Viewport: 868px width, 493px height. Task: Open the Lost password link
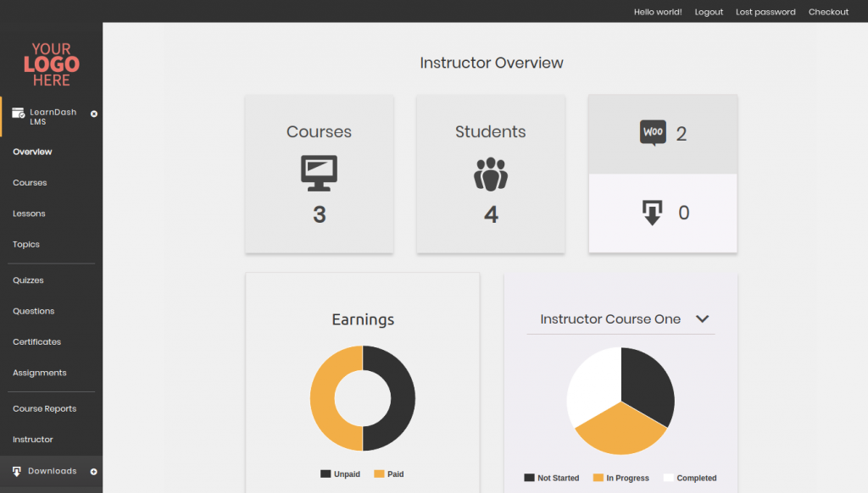tap(765, 12)
